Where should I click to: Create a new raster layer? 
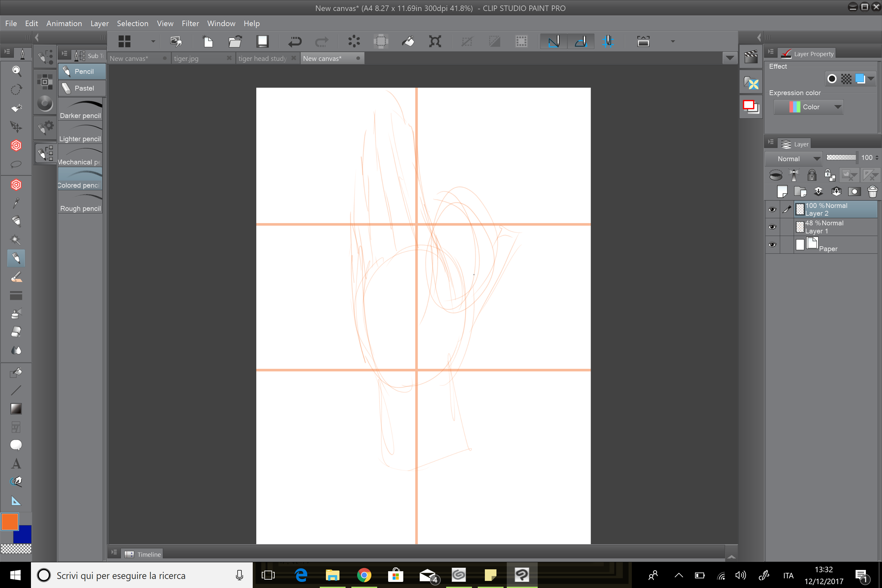tap(783, 191)
